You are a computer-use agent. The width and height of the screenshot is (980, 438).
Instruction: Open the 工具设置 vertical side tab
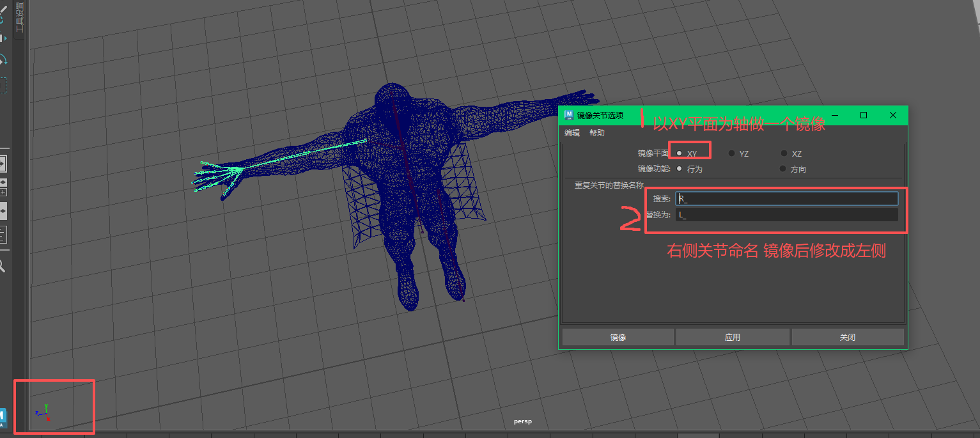coord(19,18)
